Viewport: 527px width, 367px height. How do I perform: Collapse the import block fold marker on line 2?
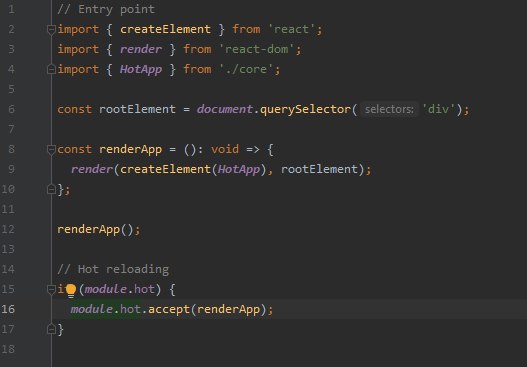(x=51, y=30)
